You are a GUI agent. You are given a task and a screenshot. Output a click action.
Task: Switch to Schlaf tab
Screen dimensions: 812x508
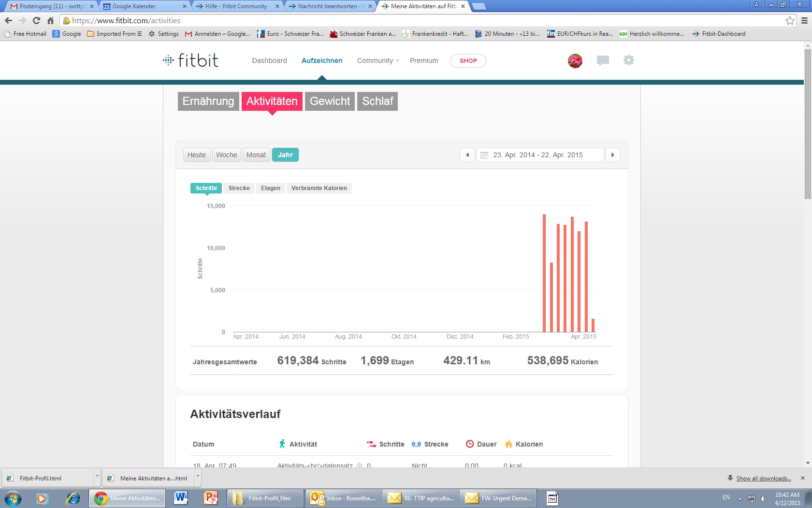(x=377, y=101)
